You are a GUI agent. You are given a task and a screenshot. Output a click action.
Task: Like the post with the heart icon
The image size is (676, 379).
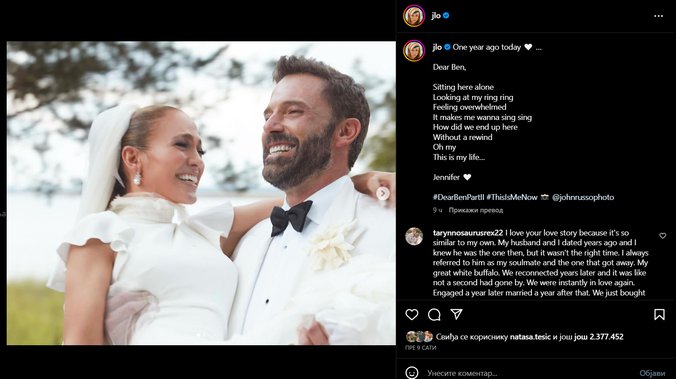click(412, 315)
